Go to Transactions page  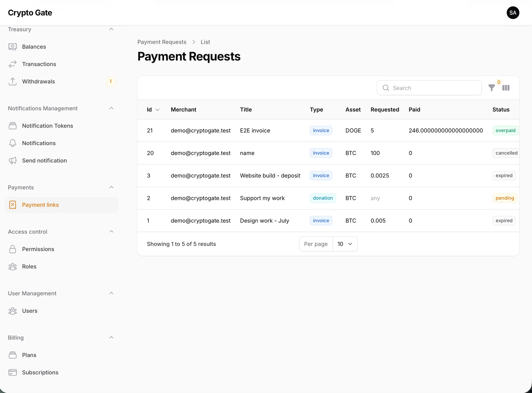(x=62, y=64)
